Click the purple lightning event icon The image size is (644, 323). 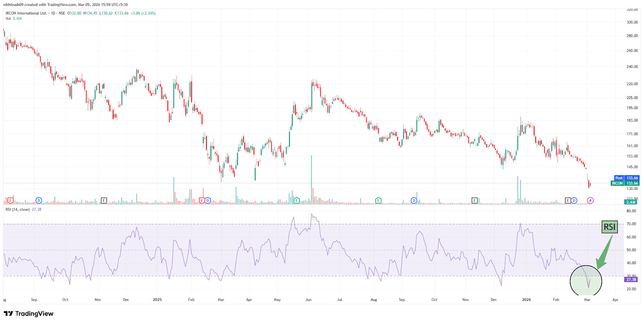[x=590, y=201]
